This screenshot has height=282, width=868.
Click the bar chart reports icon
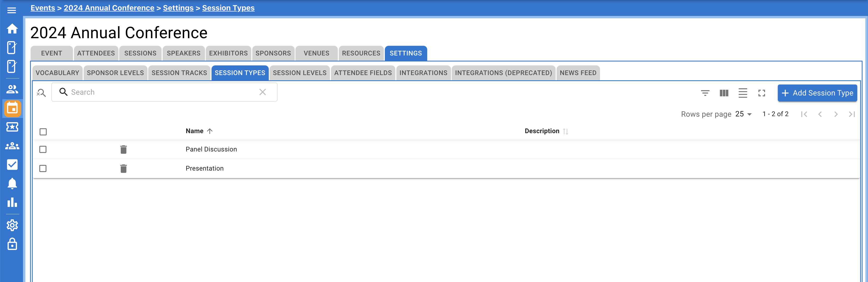pos(12,202)
